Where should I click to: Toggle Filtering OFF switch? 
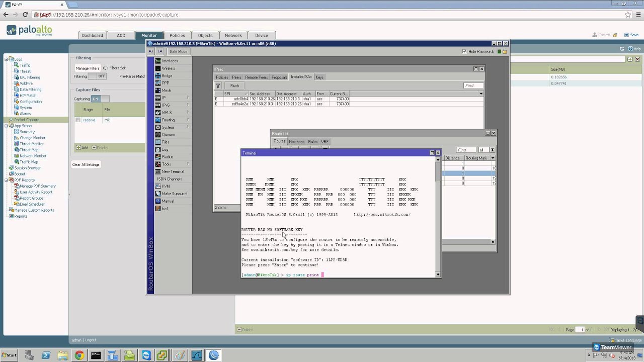tap(98, 76)
